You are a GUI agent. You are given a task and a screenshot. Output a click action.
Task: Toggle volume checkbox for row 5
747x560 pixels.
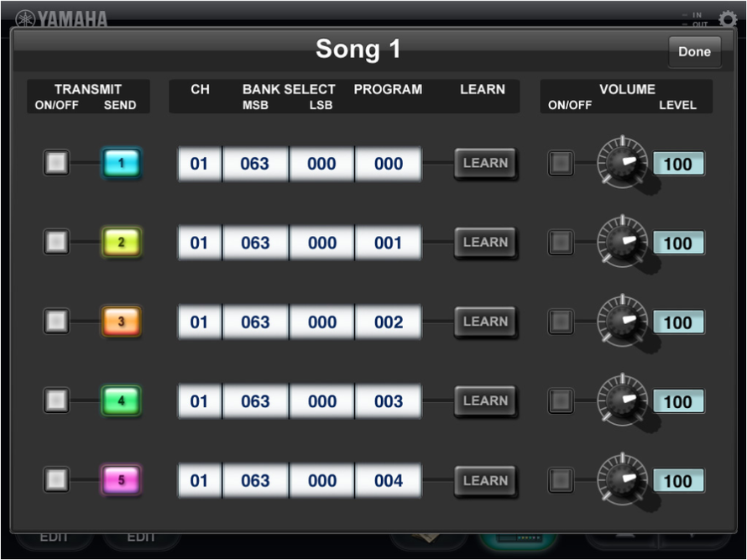[x=561, y=480]
